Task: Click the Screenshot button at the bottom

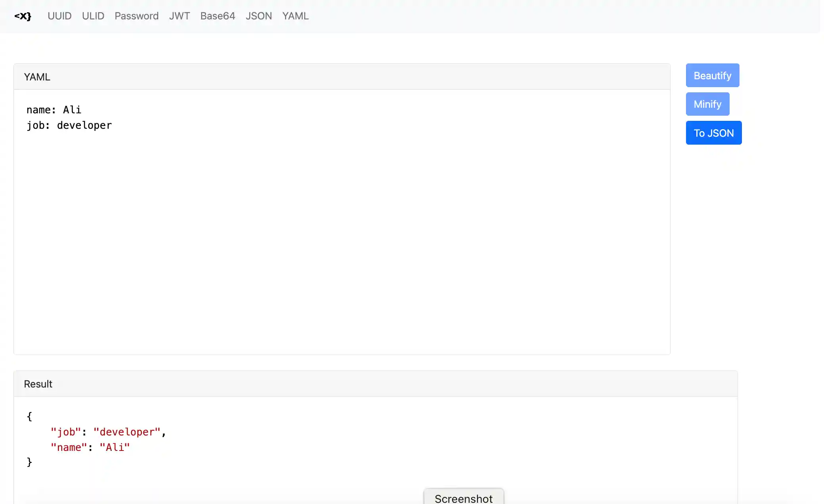Action: point(463,498)
